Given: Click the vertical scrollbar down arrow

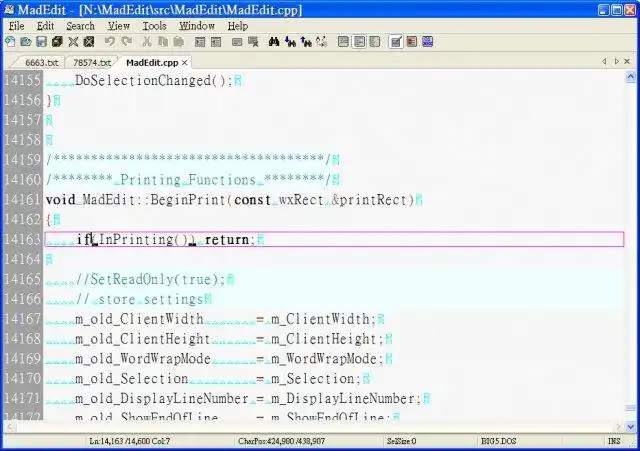Looking at the screenshot, I should pyautogui.click(x=631, y=427).
